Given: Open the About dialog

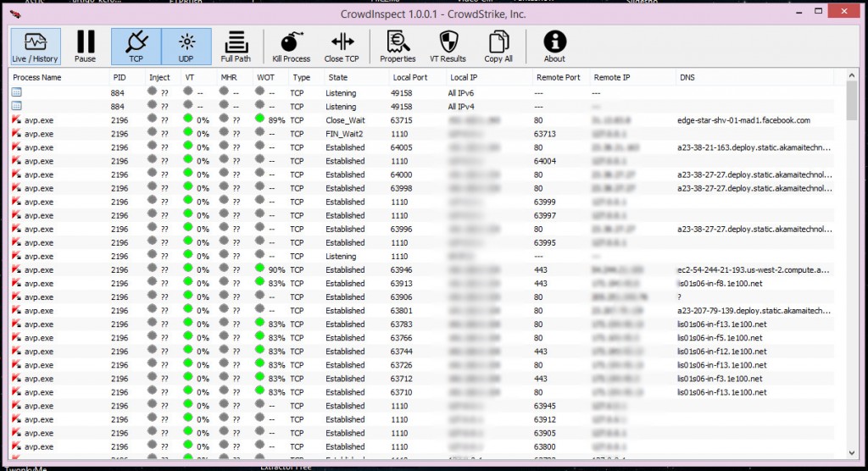Looking at the screenshot, I should [554, 47].
